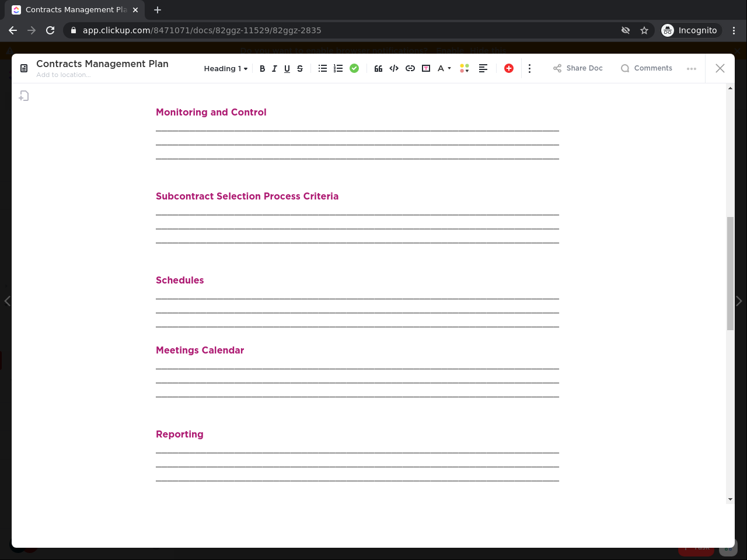
Task: Click the text block T icon
Action: [x=426, y=68]
